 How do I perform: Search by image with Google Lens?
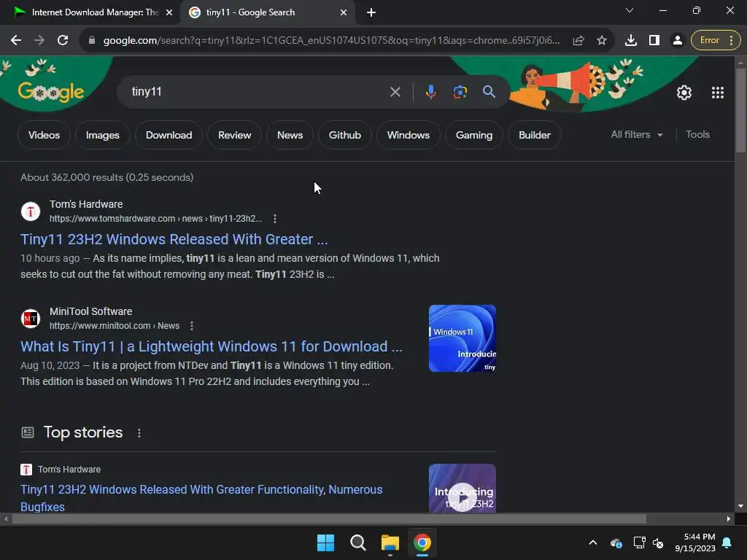[460, 91]
